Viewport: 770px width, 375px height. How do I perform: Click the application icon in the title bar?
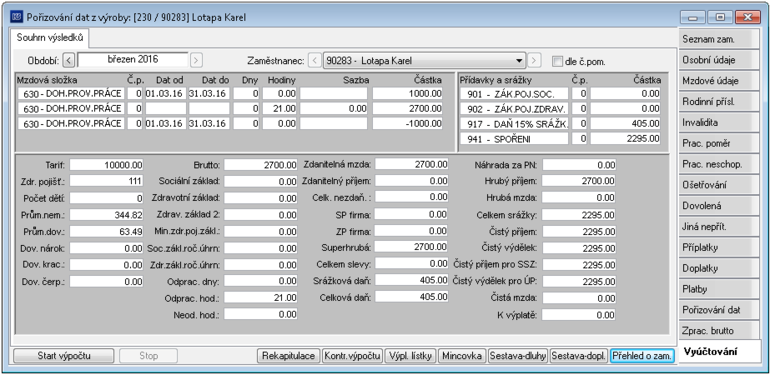(16, 17)
